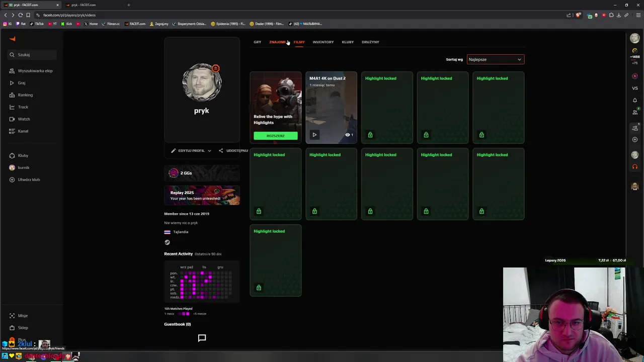Open the user avatar in right sidebar
The width and height of the screenshot is (644, 362).
click(x=635, y=39)
